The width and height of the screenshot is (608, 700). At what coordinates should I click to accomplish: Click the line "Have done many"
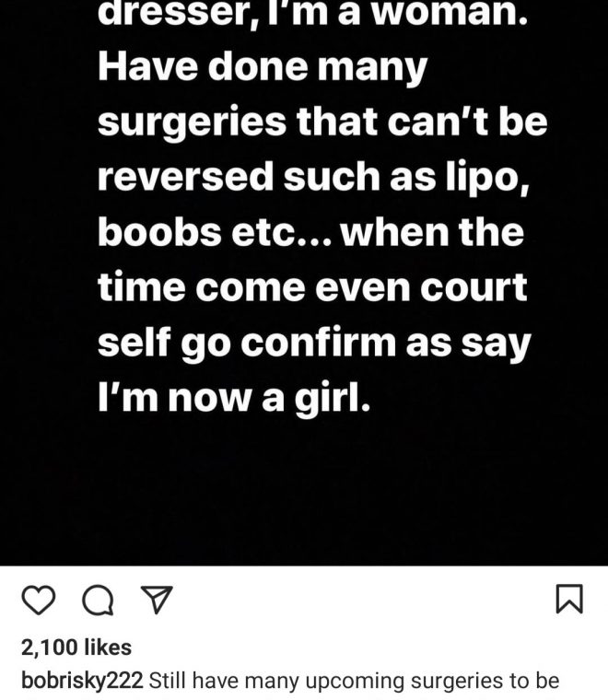pyautogui.click(x=263, y=68)
